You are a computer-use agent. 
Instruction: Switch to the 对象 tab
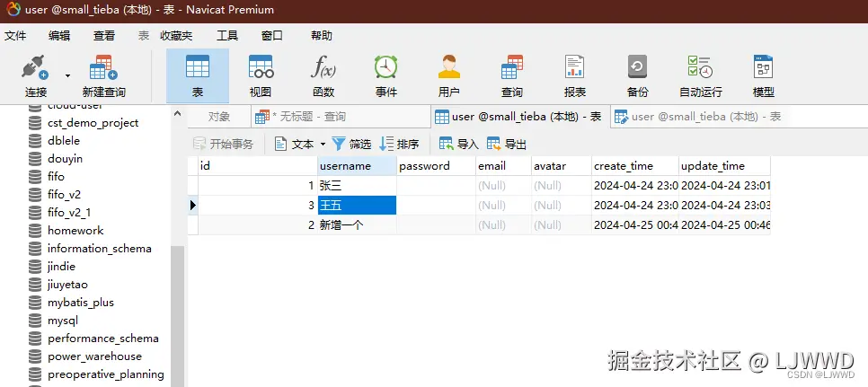[x=219, y=117]
